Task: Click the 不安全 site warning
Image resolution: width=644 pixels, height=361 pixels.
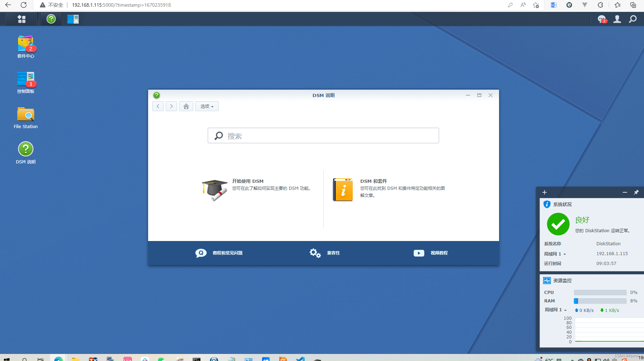Action: click(51, 5)
